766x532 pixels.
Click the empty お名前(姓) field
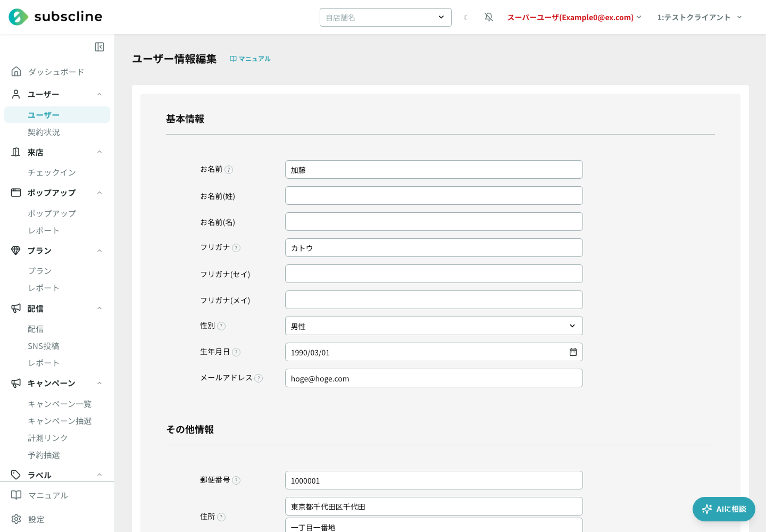434,196
